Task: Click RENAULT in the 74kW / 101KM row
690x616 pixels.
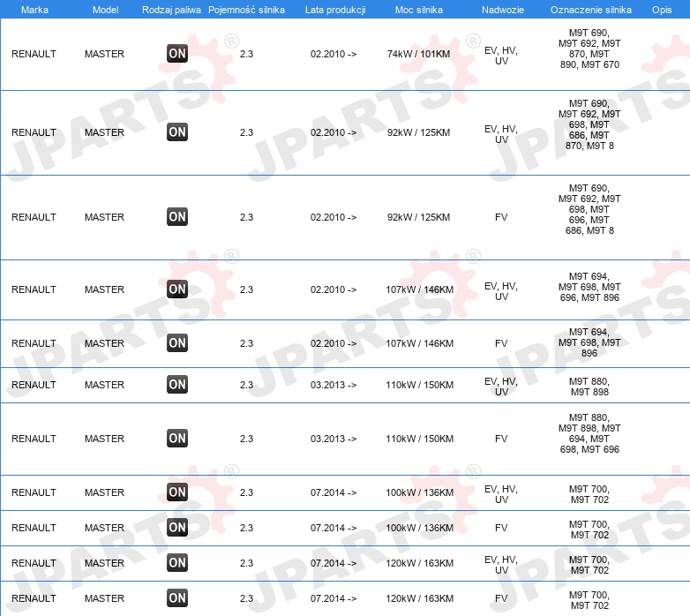Action: point(34,54)
